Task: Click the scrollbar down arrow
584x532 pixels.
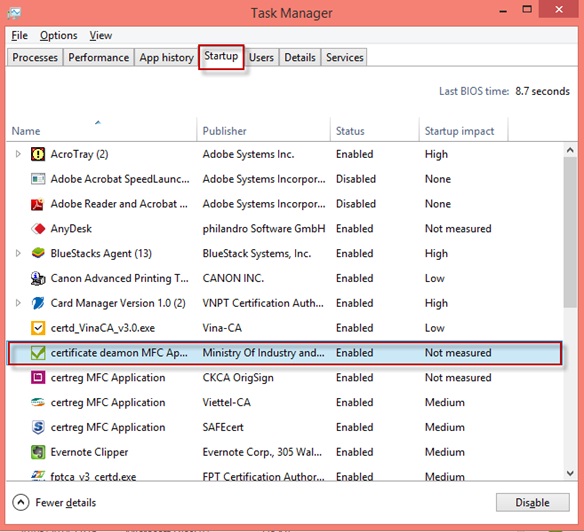Action: coord(570,473)
